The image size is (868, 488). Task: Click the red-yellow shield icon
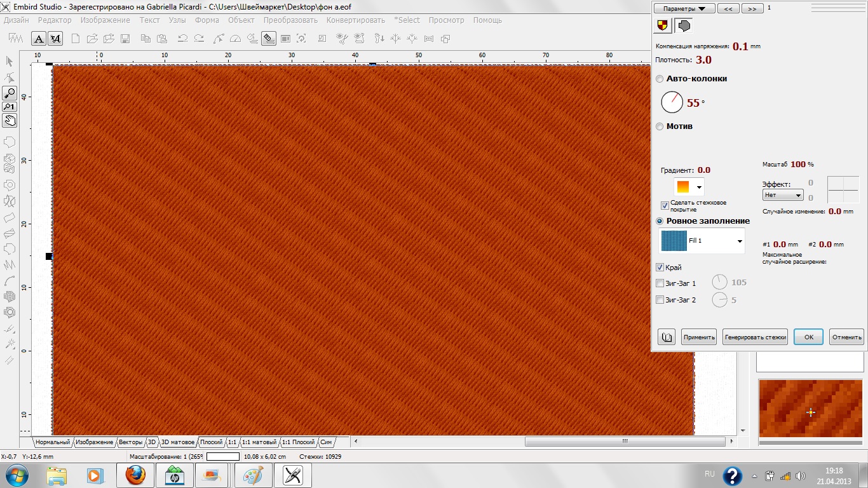point(663,25)
